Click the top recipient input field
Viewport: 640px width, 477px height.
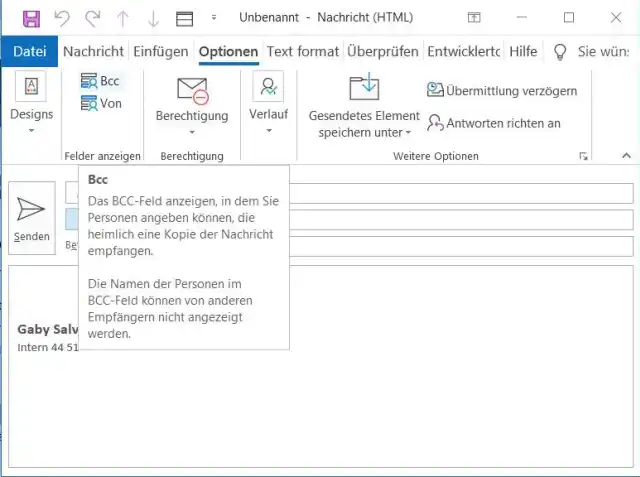pos(461,193)
